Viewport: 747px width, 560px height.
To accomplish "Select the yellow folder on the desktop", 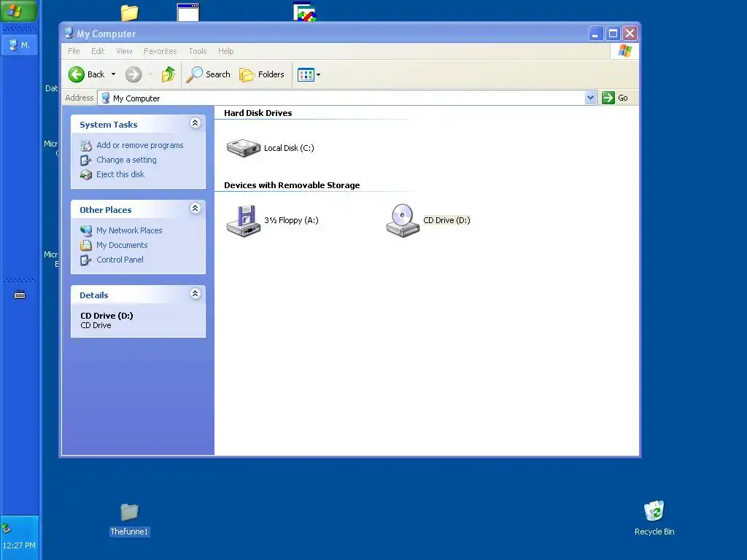I will click(x=129, y=12).
